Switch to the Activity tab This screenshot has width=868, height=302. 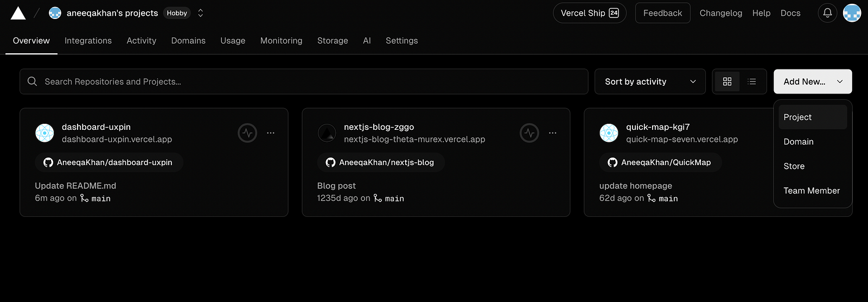(142, 41)
